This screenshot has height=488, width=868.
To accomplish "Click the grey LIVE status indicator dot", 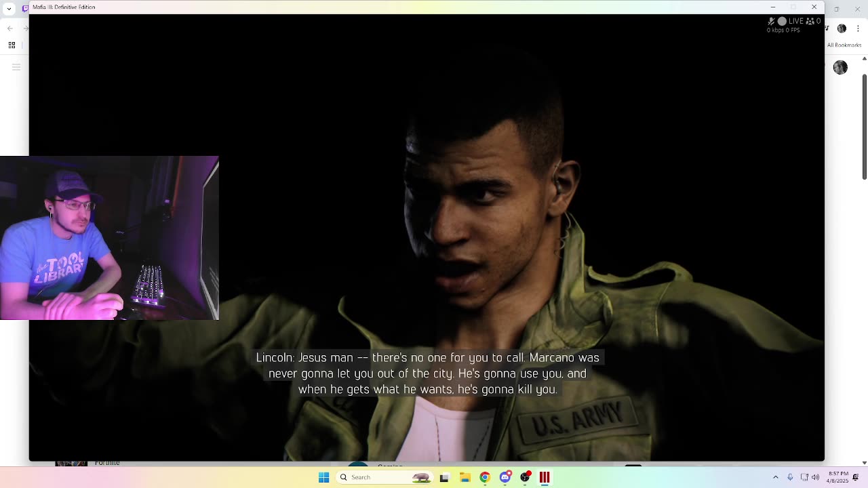I will (x=782, y=21).
